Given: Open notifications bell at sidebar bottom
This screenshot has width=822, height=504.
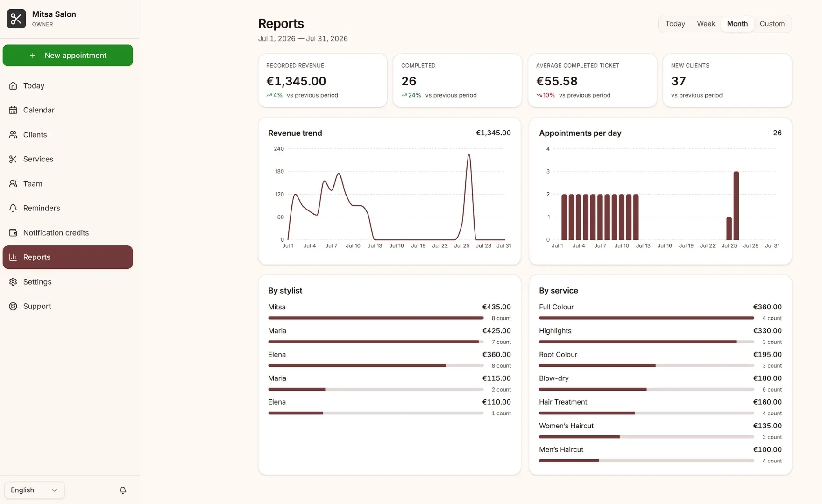Looking at the screenshot, I should (x=123, y=490).
